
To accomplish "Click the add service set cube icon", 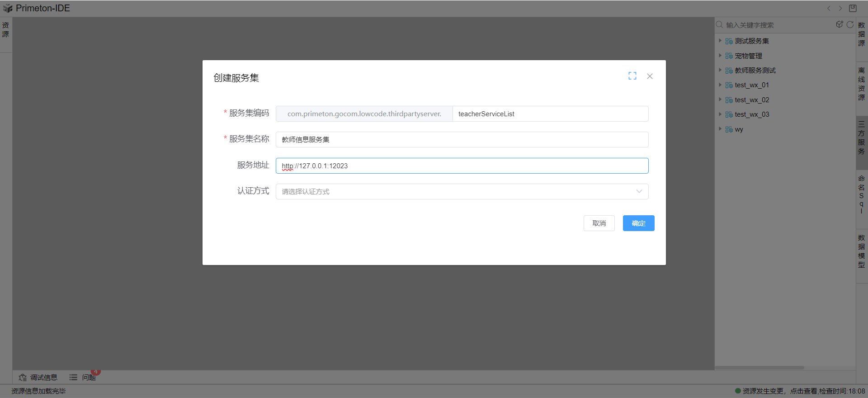I will 839,24.
